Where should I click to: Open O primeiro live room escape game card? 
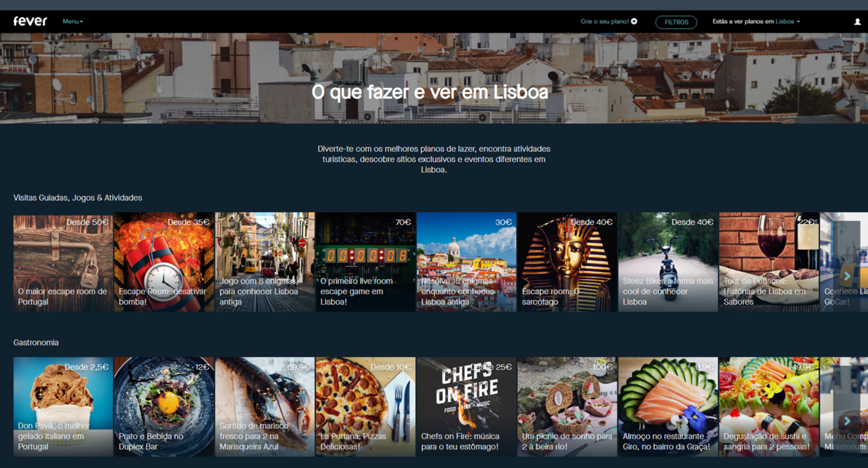pos(366,262)
